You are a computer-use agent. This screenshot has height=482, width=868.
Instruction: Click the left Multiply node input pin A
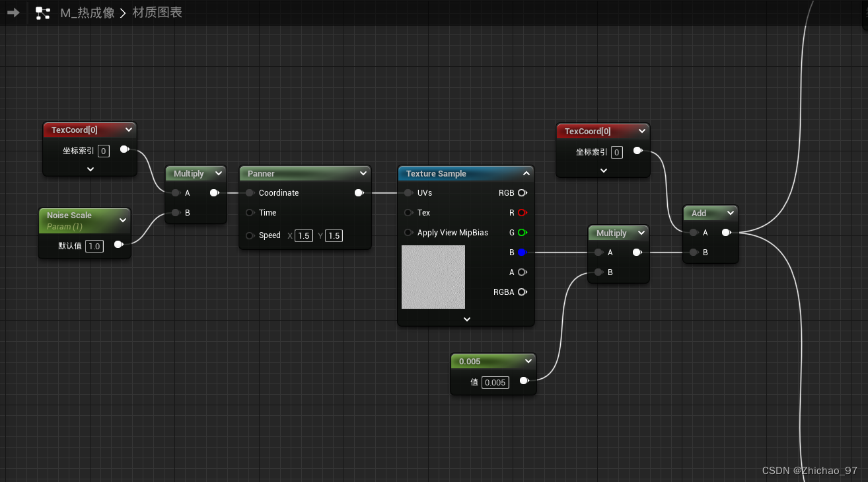pyautogui.click(x=175, y=193)
